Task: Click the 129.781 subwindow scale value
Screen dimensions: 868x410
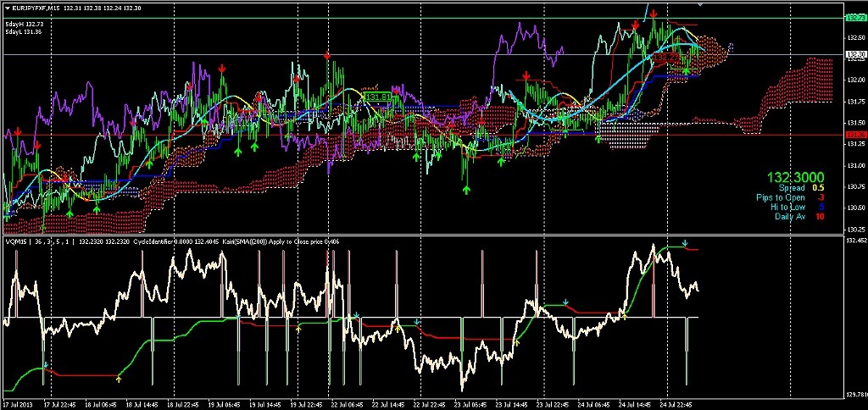Action: pyautogui.click(x=856, y=394)
